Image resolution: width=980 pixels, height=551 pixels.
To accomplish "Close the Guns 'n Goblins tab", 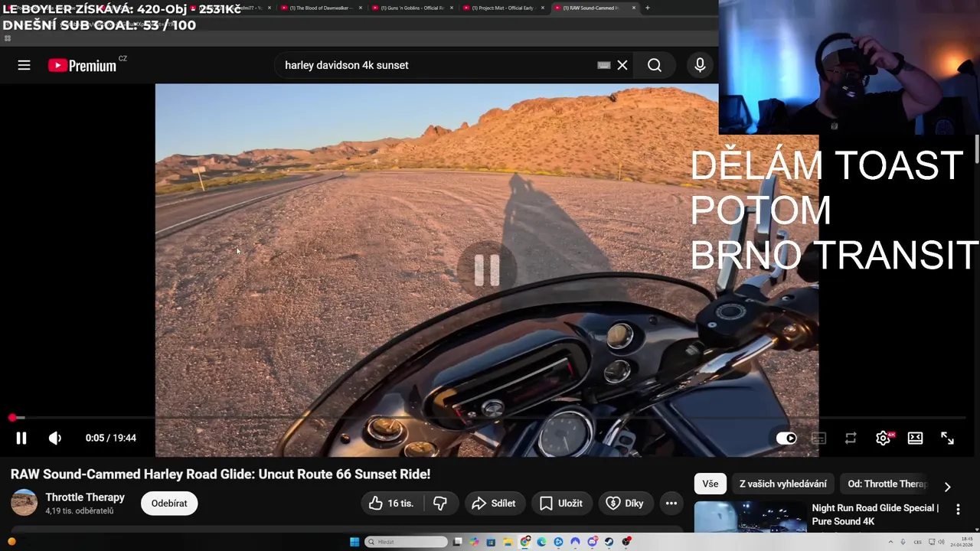I will [452, 8].
